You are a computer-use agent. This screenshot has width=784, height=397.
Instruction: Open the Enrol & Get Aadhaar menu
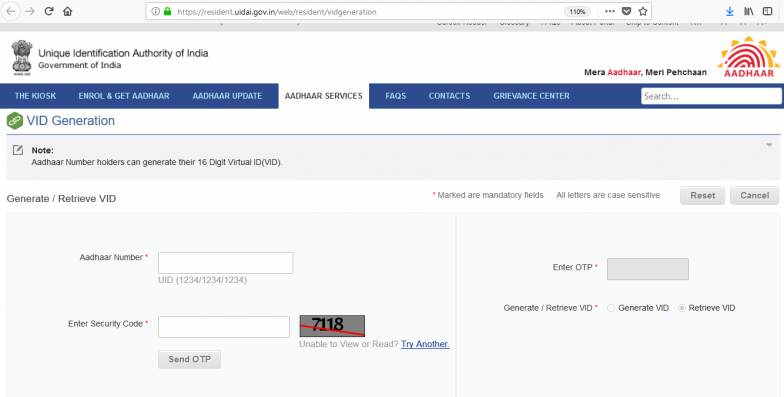pyautogui.click(x=124, y=96)
